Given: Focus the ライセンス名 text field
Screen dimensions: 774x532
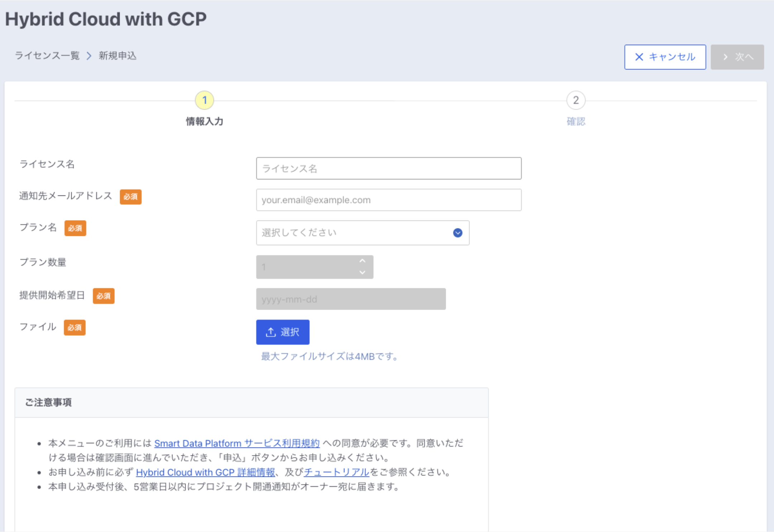Looking at the screenshot, I should pos(388,168).
